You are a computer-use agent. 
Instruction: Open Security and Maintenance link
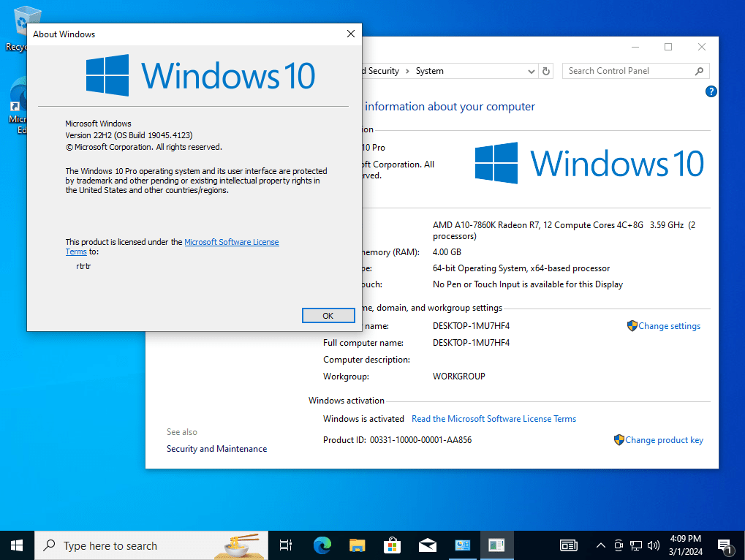(216, 448)
